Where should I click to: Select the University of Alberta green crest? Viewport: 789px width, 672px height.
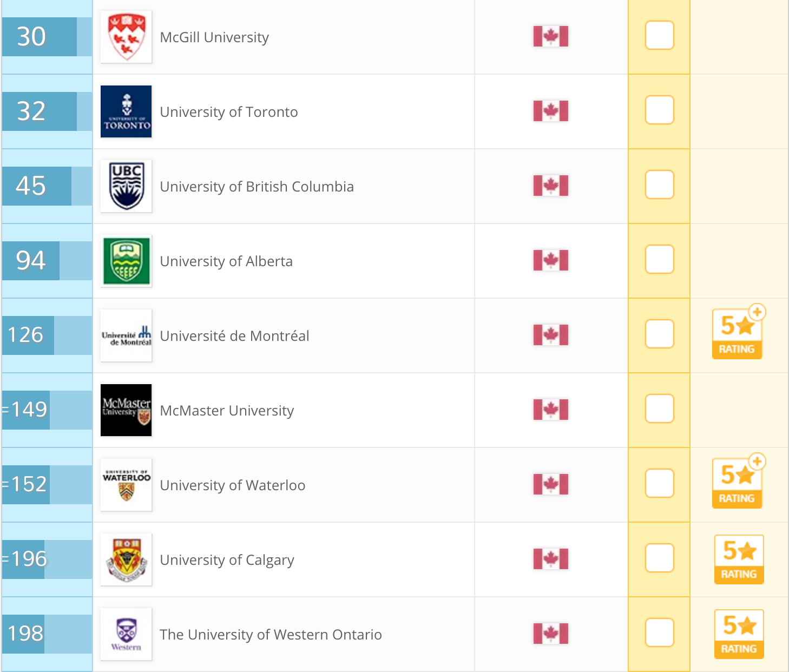click(x=126, y=261)
